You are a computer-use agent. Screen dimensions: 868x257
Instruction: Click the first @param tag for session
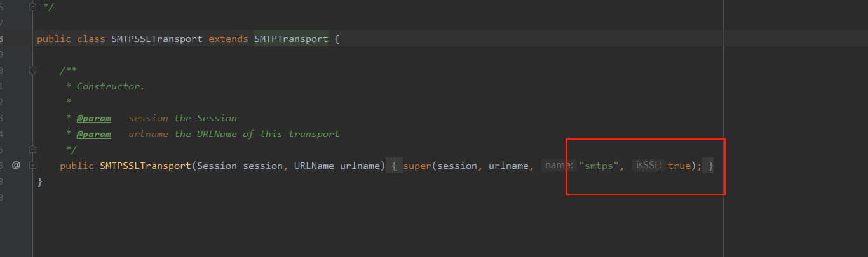pyautogui.click(x=94, y=118)
